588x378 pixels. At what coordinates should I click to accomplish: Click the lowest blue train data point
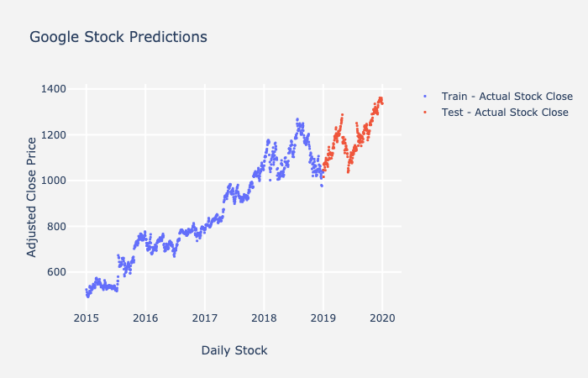(x=87, y=297)
